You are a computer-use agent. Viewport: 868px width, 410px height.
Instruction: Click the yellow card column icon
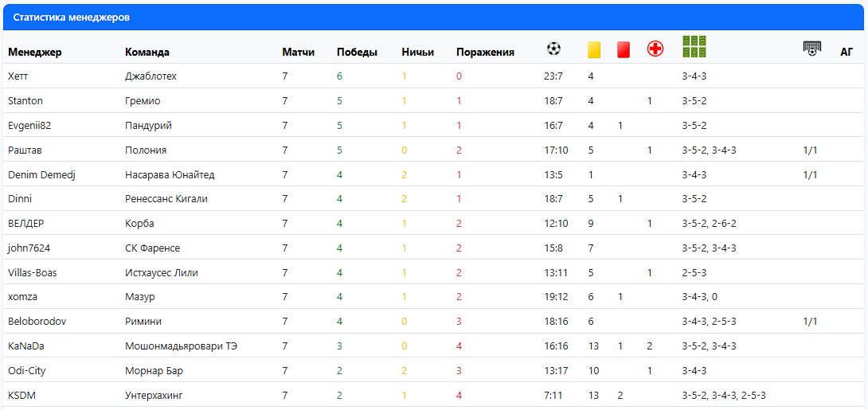593,50
